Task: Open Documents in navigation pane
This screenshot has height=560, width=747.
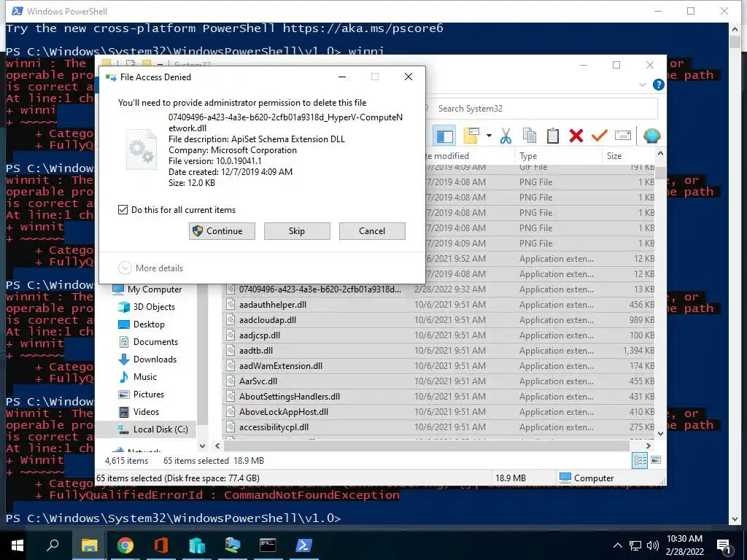Action: click(x=147, y=342)
